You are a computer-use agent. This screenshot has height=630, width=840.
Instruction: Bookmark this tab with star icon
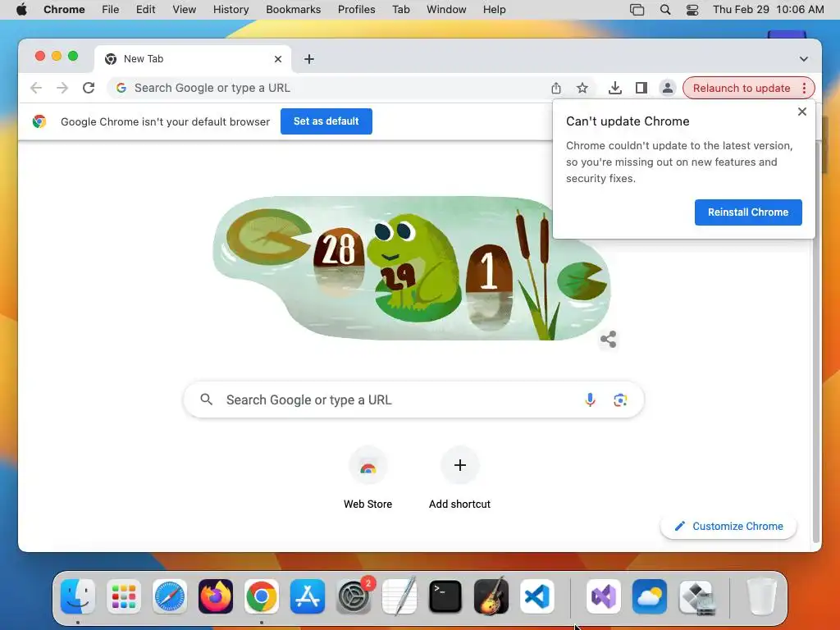[x=582, y=88]
